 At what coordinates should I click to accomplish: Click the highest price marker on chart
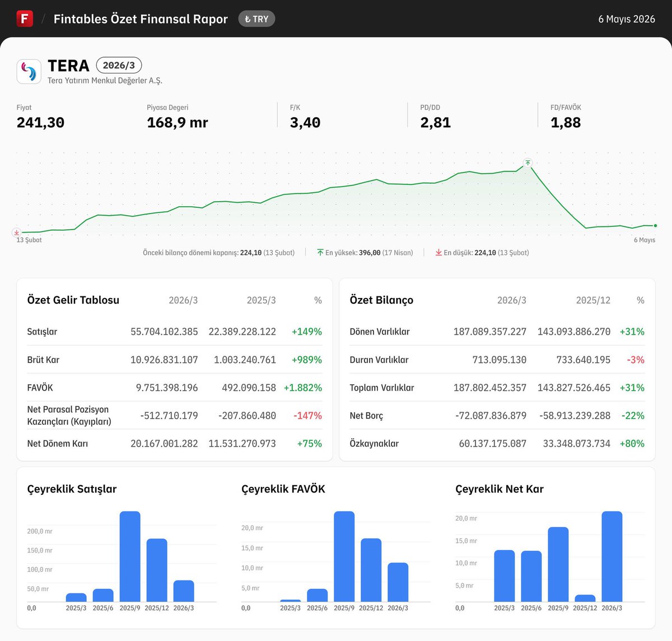pos(528,163)
